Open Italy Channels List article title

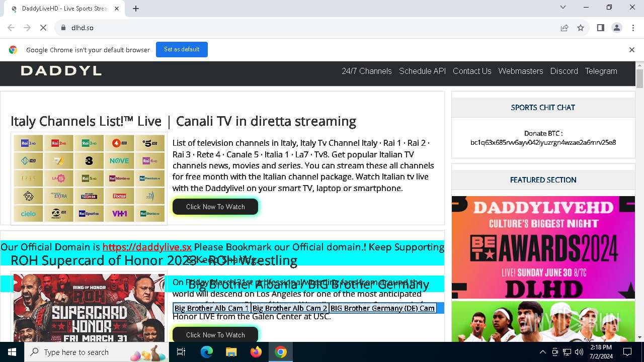pyautogui.click(x=183, y=121)
